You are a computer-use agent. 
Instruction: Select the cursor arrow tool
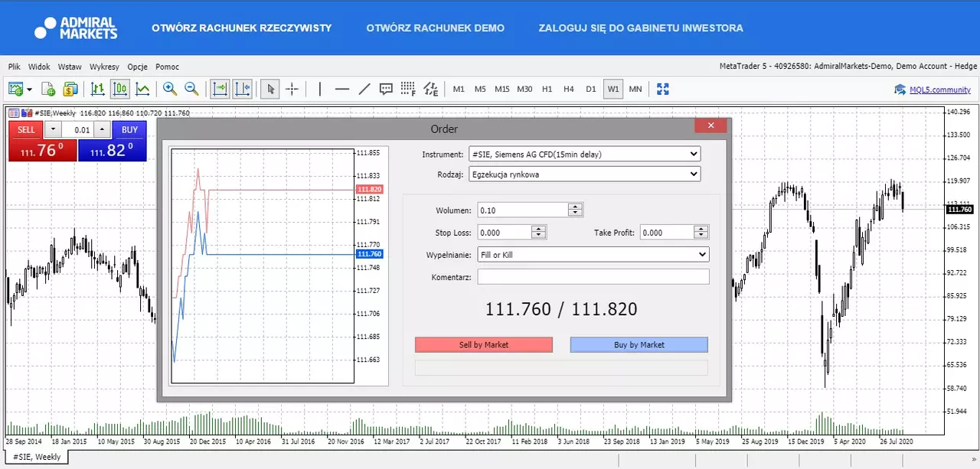tap(269, 89)
